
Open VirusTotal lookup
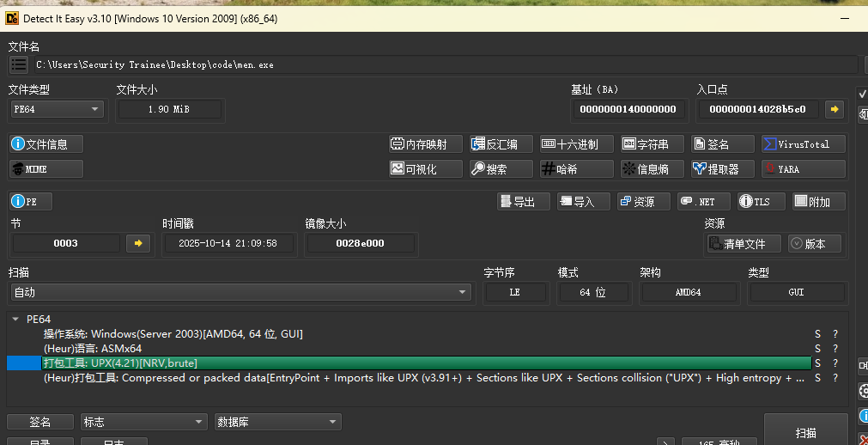click(804, 144)
